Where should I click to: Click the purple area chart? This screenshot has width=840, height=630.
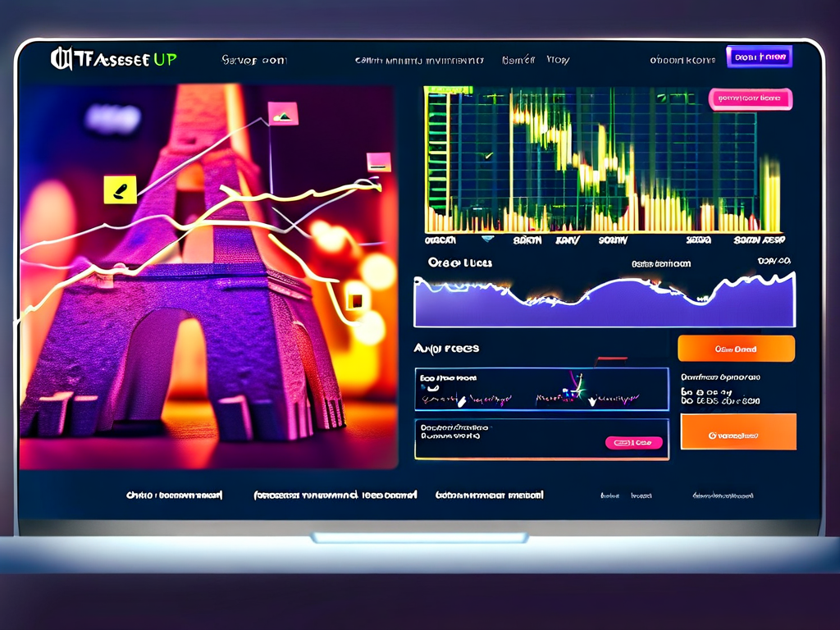click(605, 299)
